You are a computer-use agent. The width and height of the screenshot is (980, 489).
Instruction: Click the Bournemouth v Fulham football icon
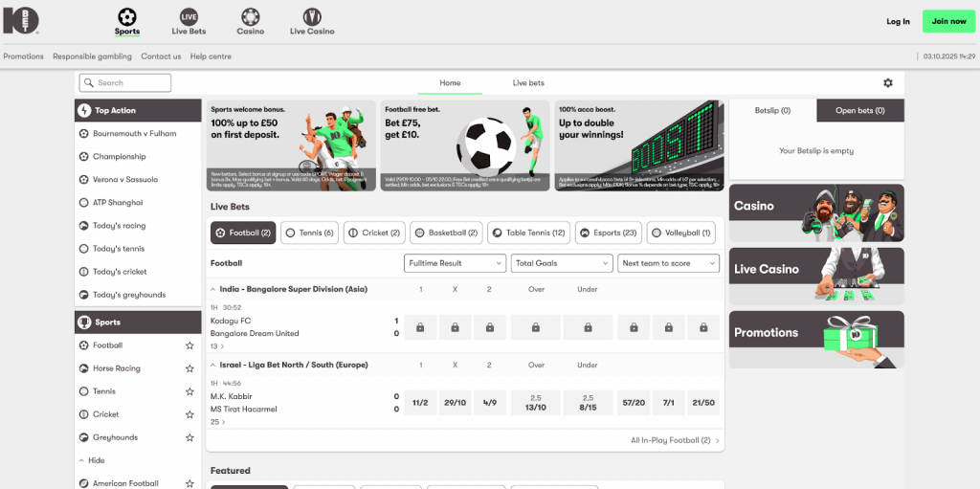[84, 133]
